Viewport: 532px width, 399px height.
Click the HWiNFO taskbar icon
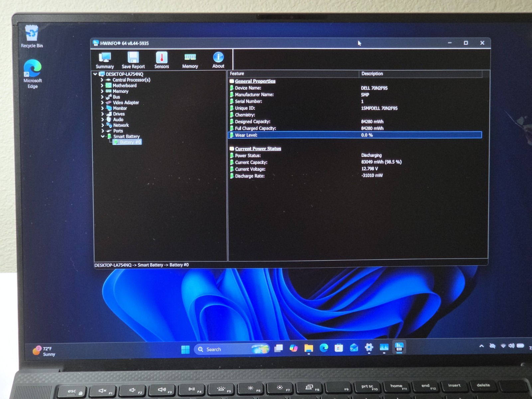pos(399,347)
